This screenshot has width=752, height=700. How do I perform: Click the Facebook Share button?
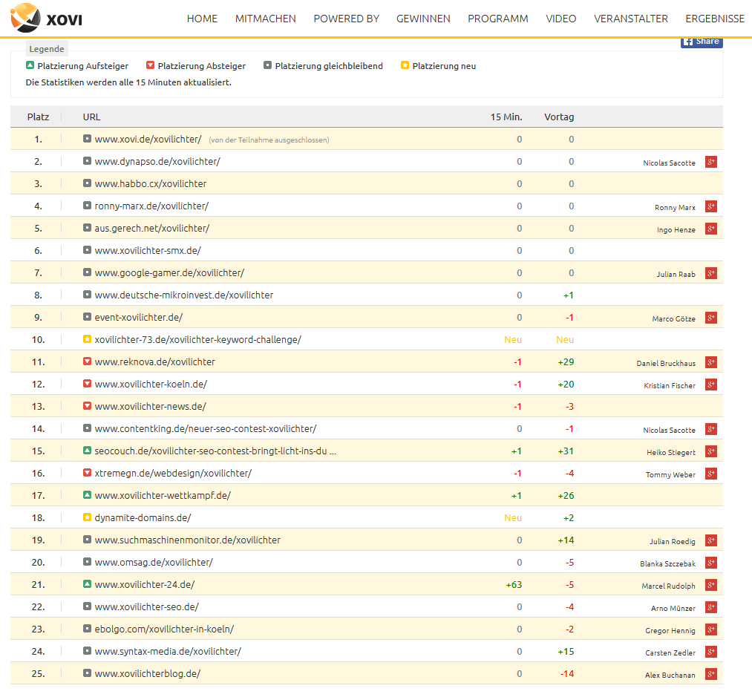pyautogui.click(x=702, y=42)
